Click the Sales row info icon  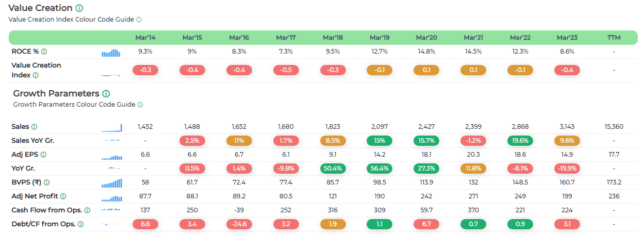point(34,127)
